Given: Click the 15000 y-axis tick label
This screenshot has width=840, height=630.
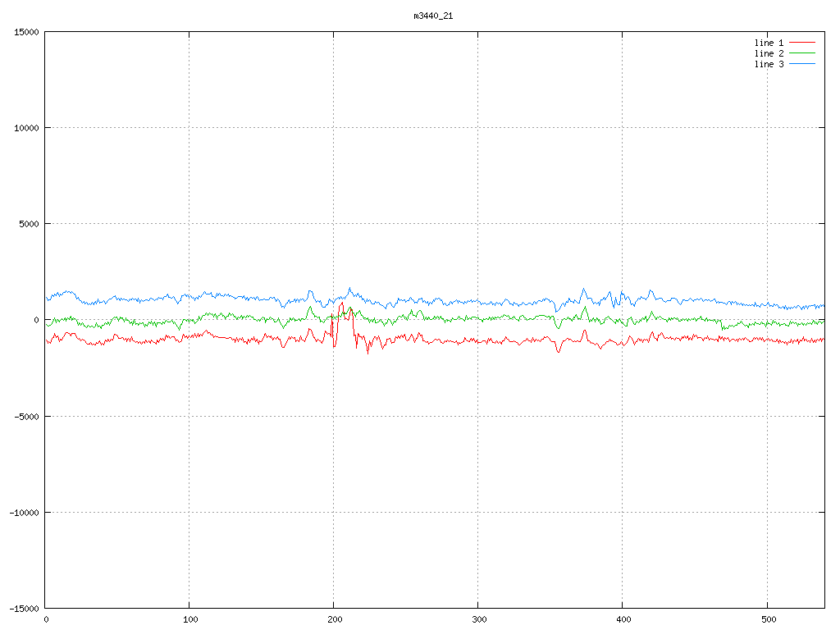Looking at the screenshot, I should click(25, 32).
